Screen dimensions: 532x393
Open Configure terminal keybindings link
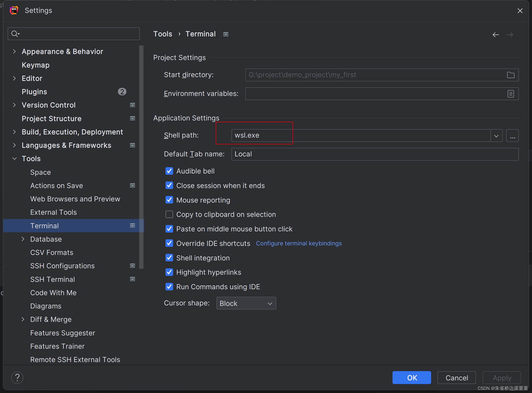[299, 243]
